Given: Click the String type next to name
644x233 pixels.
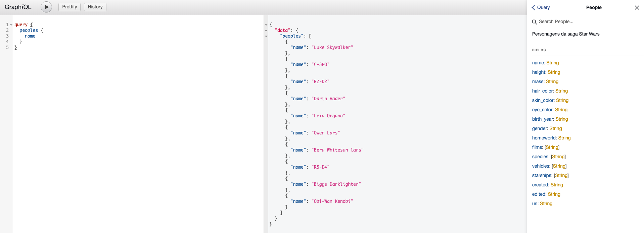Looking at the screenshot, I should 553,63.
